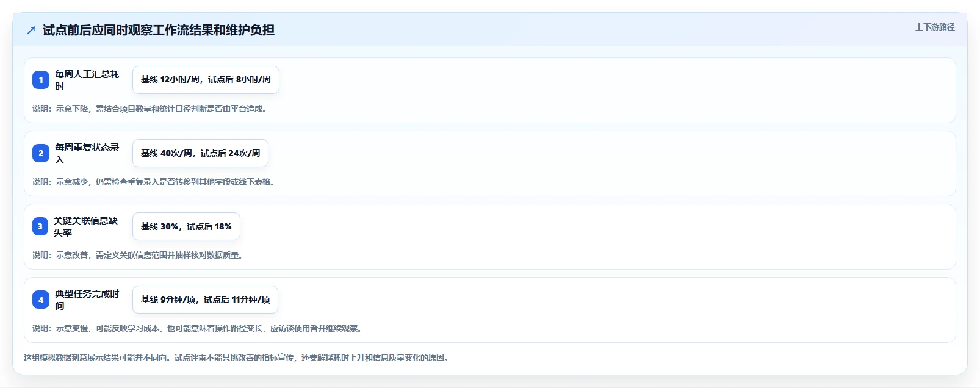Image resolution: width=980 pixels, height=388 pixels.
Task: Click the chip 基线 9分钟/项，试点后 11分钟/项
Action: [x=205, y=300]
